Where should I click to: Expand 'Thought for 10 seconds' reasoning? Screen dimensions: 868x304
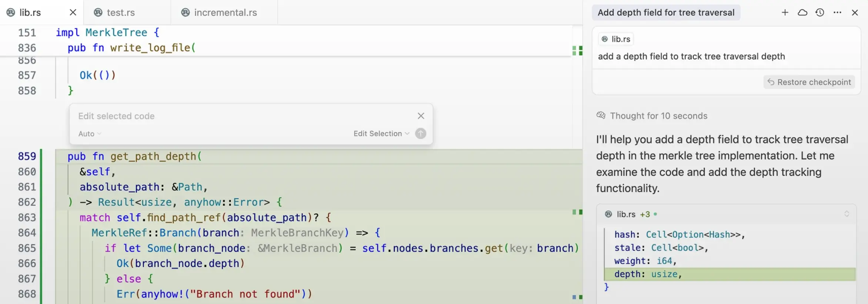tap(658, 116)
